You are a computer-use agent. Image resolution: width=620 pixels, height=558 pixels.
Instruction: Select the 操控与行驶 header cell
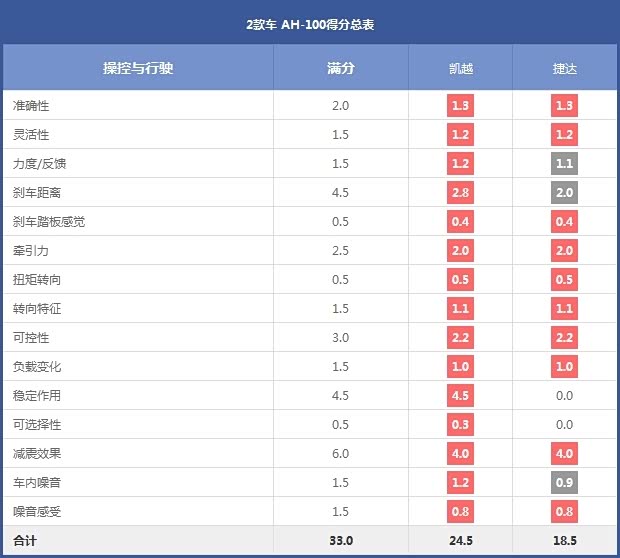138,68
